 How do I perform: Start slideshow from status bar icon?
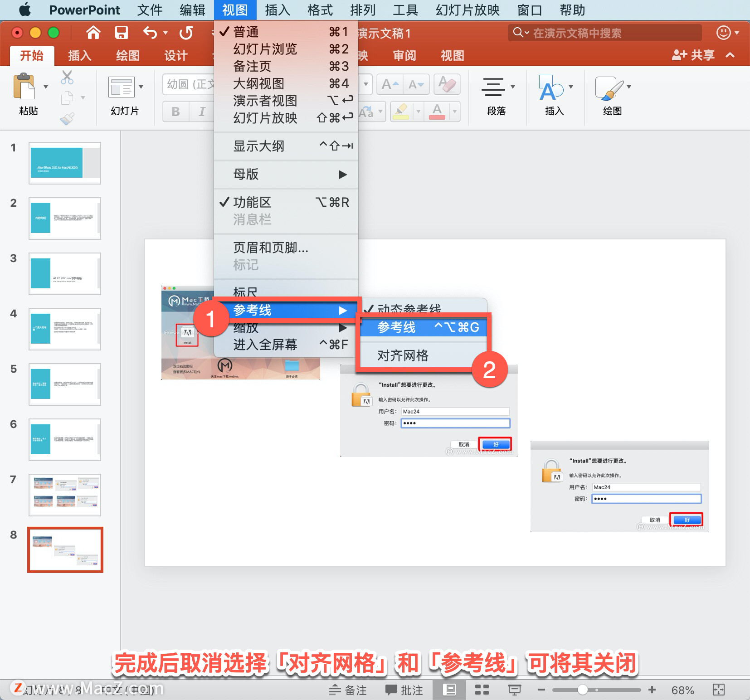point(514,690)
